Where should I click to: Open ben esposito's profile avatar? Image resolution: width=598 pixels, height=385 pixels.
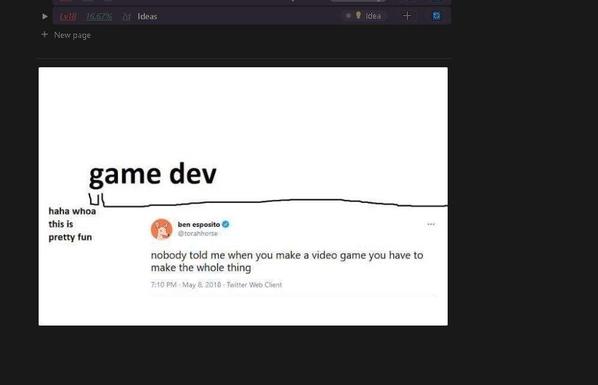(x=162, y=229)
